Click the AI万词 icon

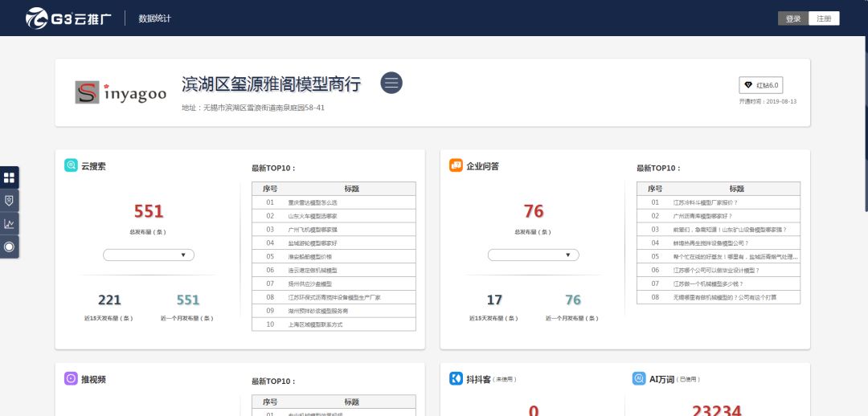[639, 378]
